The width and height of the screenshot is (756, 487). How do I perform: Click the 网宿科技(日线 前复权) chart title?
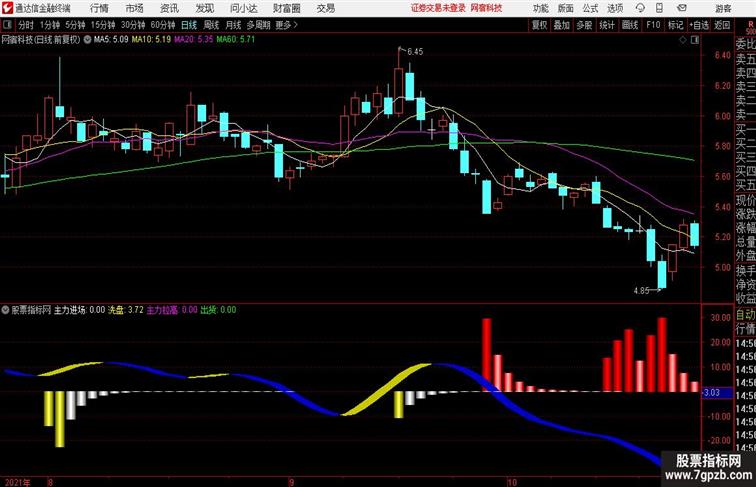pos(41,40)
